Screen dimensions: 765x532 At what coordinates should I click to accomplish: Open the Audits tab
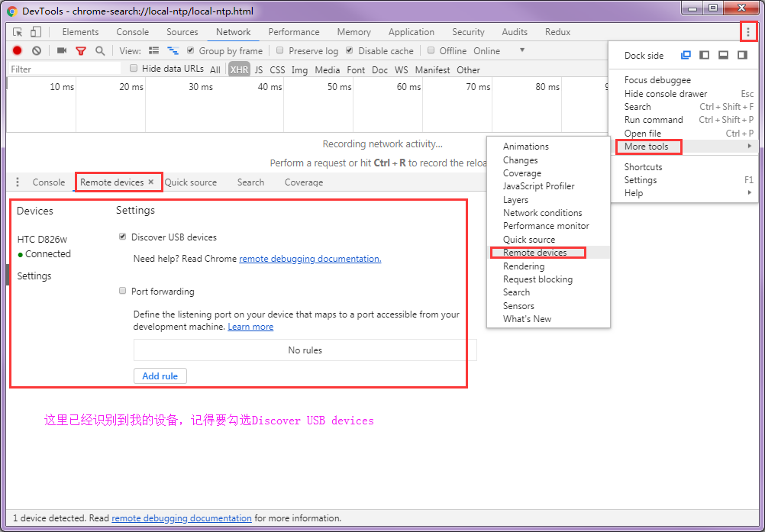[x=515, y=32]
